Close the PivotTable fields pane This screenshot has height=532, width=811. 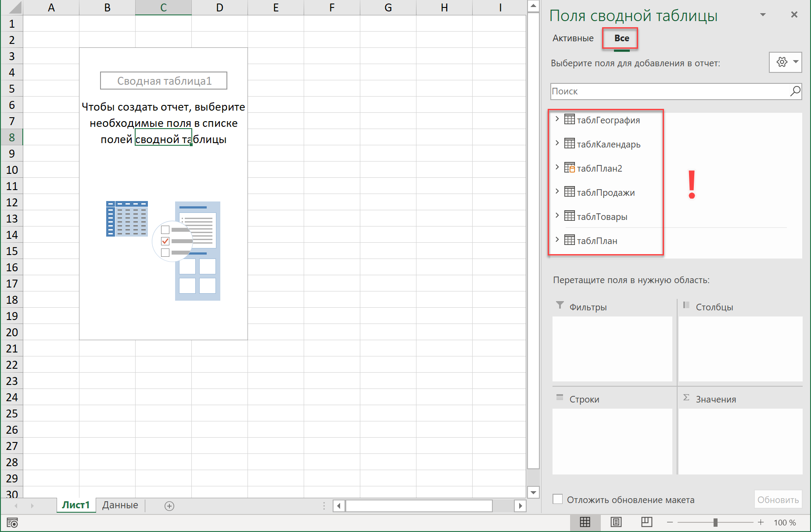pos(794,15)
